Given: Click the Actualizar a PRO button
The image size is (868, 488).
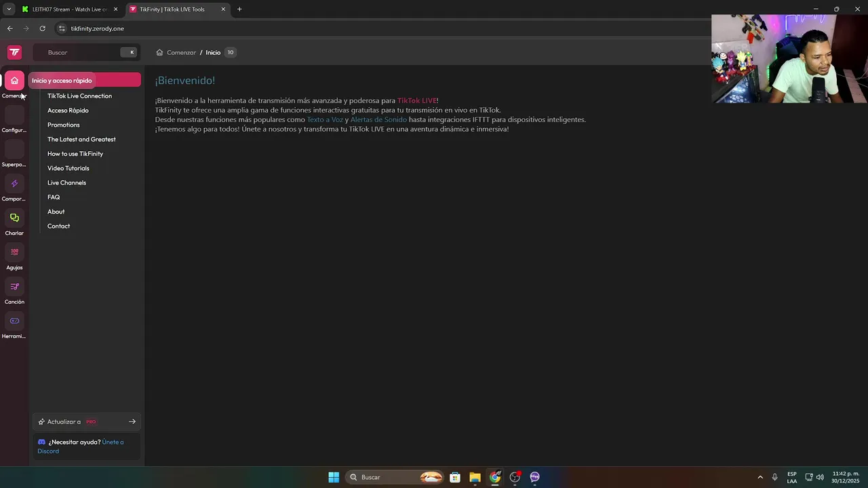Looking at the screenshot, I should coord(87,422).
